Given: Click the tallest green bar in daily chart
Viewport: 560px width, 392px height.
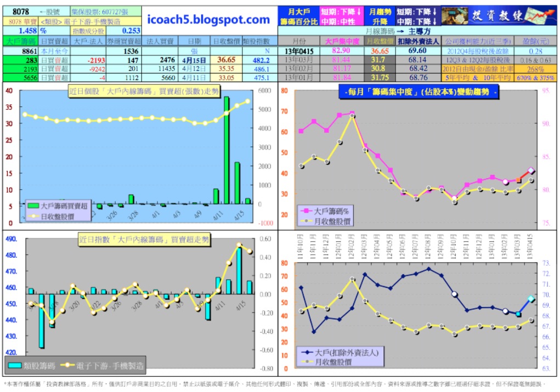Looking at the screenshot, I should coord(227,150).
